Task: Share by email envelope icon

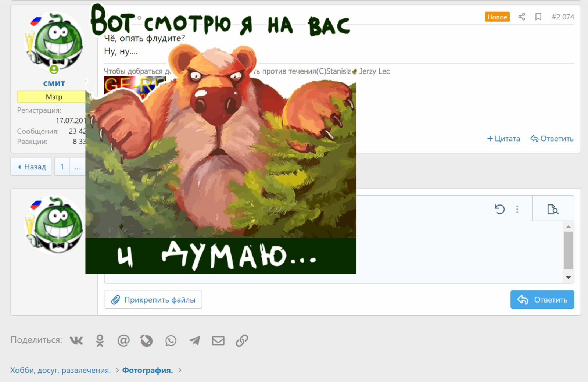Action: click(x=218, y=341)
